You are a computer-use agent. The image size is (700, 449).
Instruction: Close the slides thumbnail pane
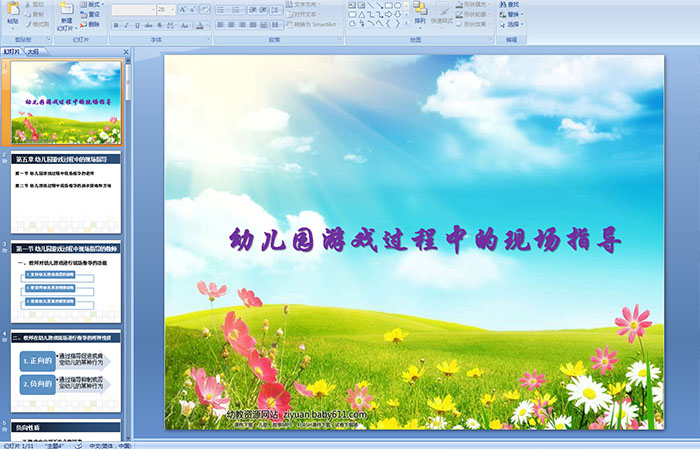click(x=126, y=52)
